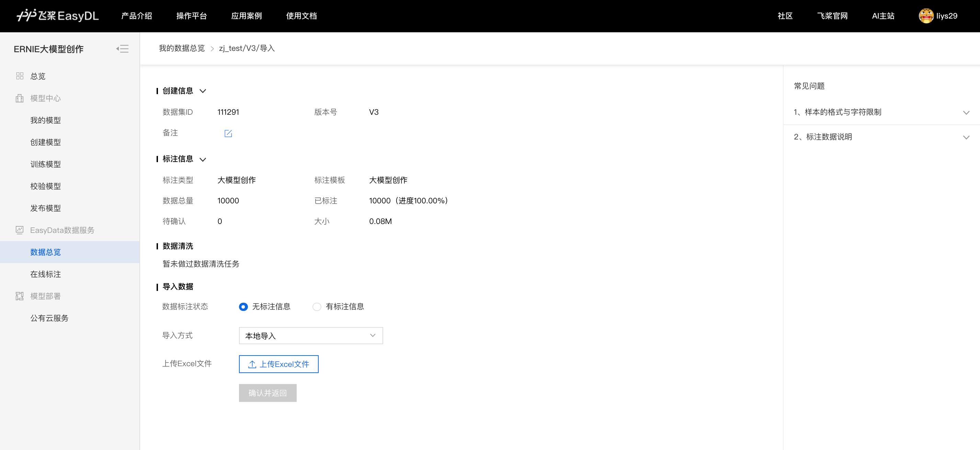The height and width of the screenshot is (450, 980).
Task: Collapse the 标注信息 section chevron
Action: [203, 159]
